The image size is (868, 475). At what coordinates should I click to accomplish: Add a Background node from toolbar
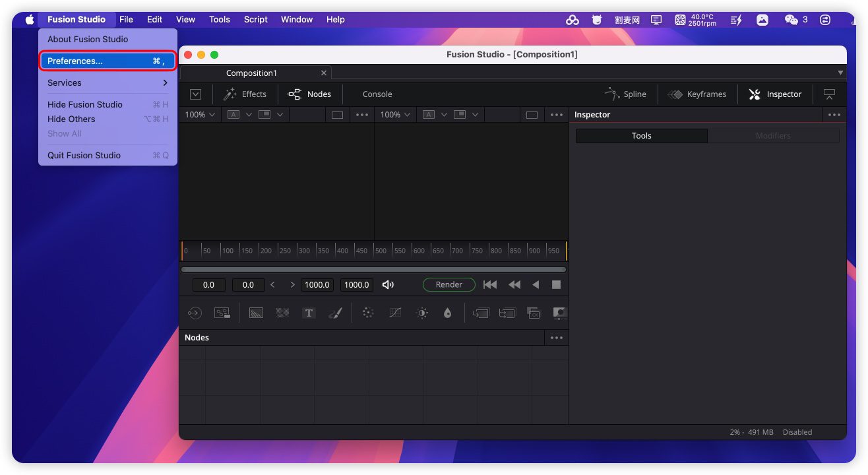click(256, 313)
